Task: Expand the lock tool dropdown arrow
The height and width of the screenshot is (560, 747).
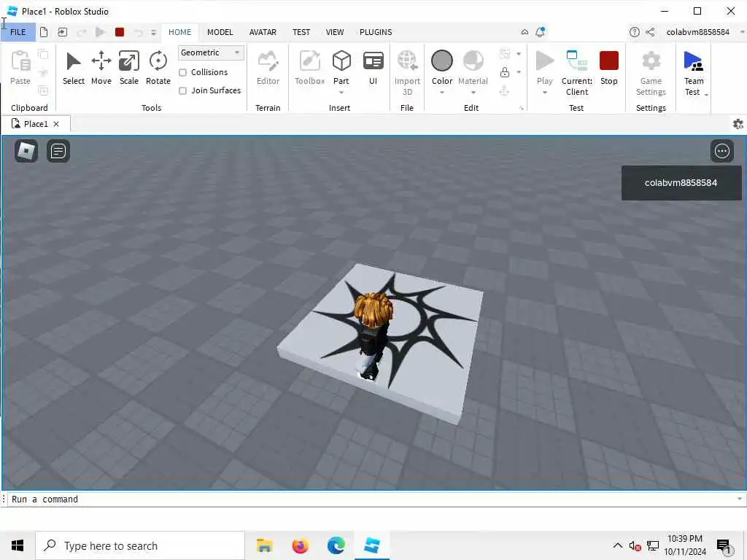Action: pos(519,72)
